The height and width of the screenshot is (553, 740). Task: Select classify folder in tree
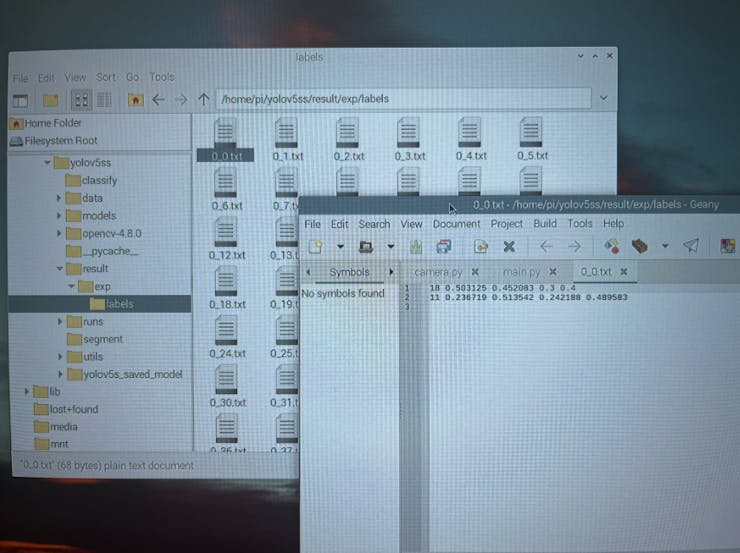pos(91,180)
